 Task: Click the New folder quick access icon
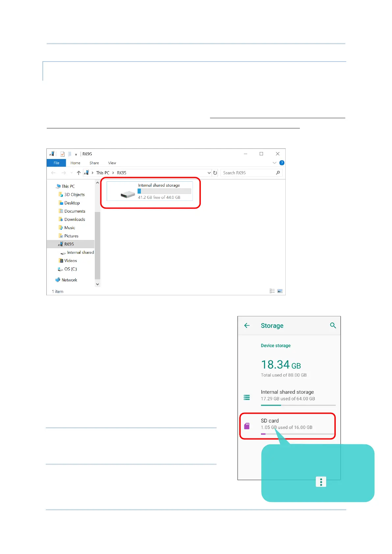tap(70, 154)
